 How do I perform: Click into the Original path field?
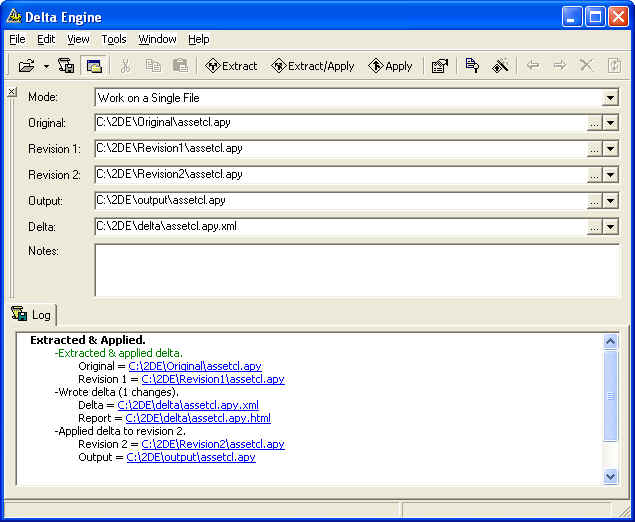click(x=341, y=123)
